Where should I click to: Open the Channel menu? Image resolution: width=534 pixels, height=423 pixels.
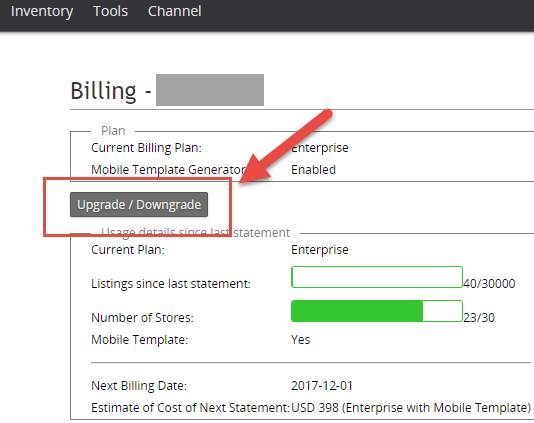(x=174, y=11)
